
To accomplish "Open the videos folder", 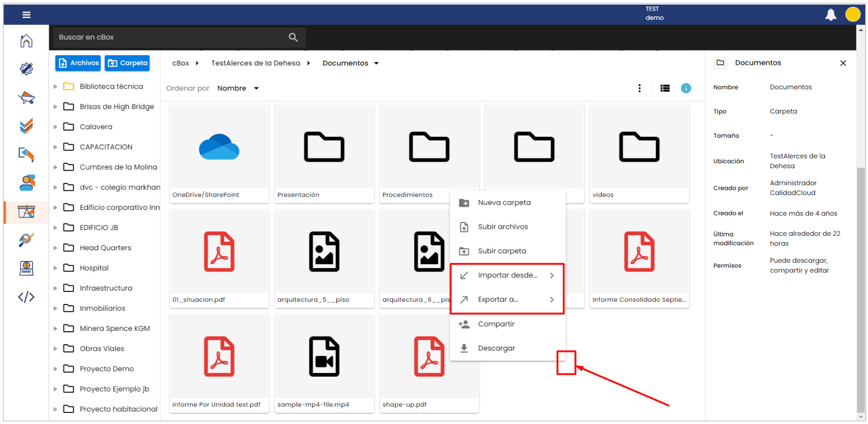I will pyautogui.click(x=639, y=153).
